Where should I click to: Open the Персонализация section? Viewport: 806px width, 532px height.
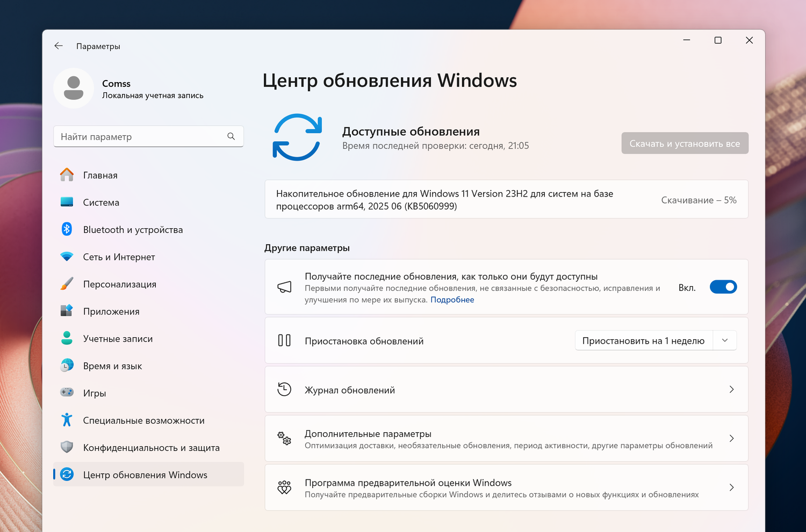coord(148,284)
